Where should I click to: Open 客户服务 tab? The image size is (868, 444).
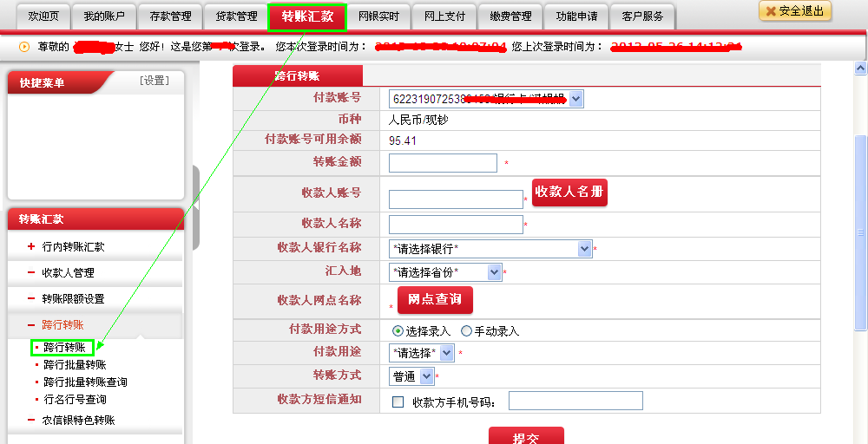642,16
